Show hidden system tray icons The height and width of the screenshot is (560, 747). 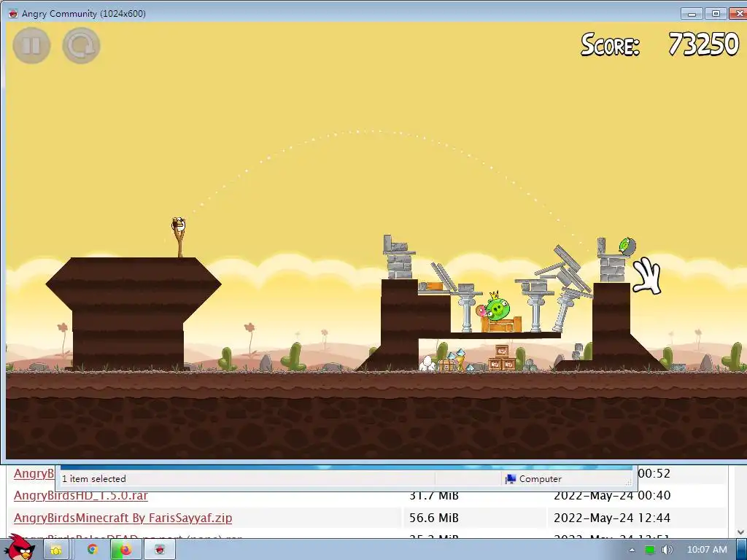632,550
